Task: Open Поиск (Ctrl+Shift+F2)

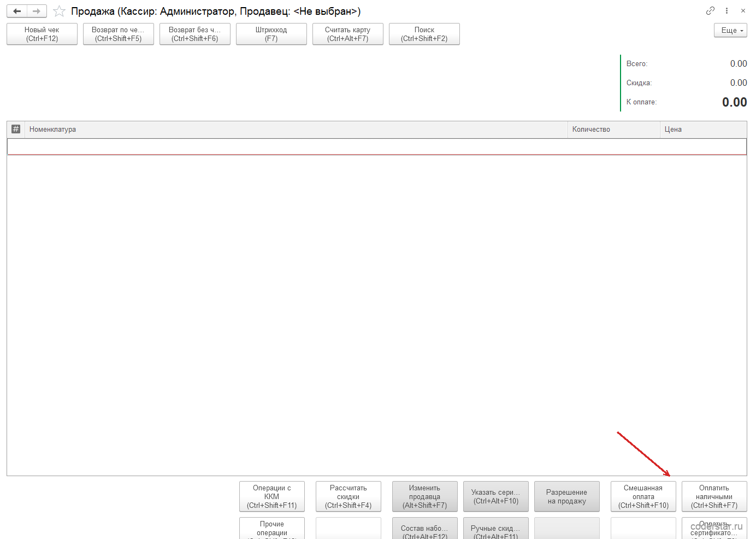Action: point(424,34)
